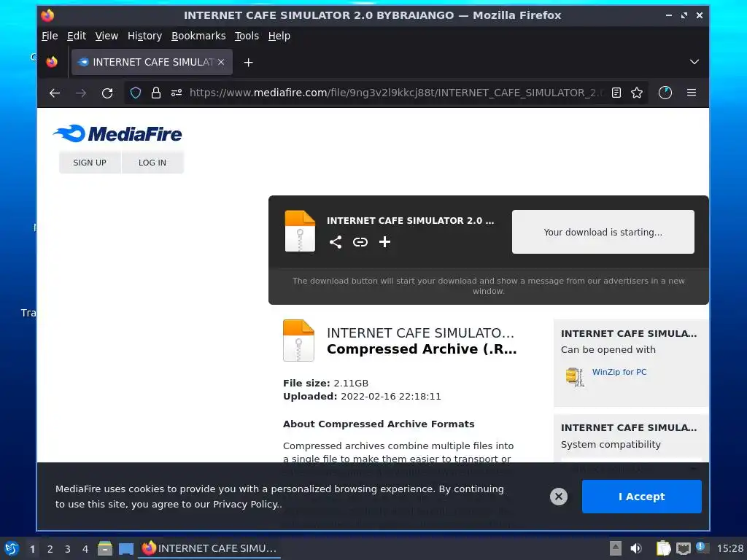Open the taskbar start menu icon
This screenshot has width=747, height=560.
(12, 548)
